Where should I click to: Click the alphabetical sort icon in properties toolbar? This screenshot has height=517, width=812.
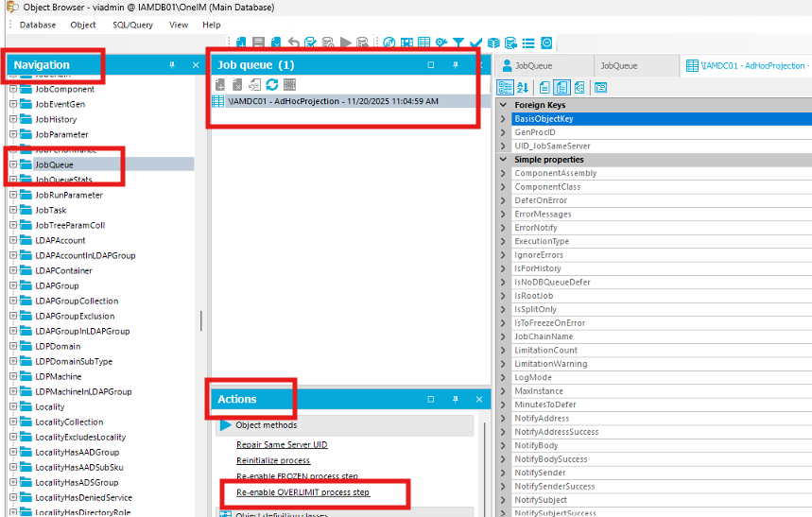[x=523, y=87]
